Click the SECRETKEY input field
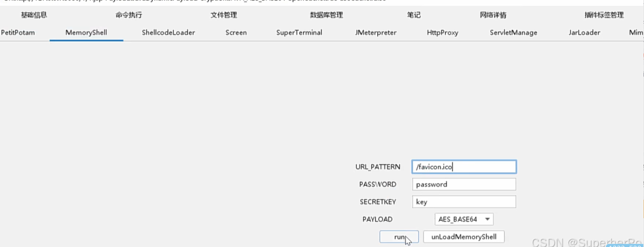This screenshot has width=644, height=247. coord(464,202)
